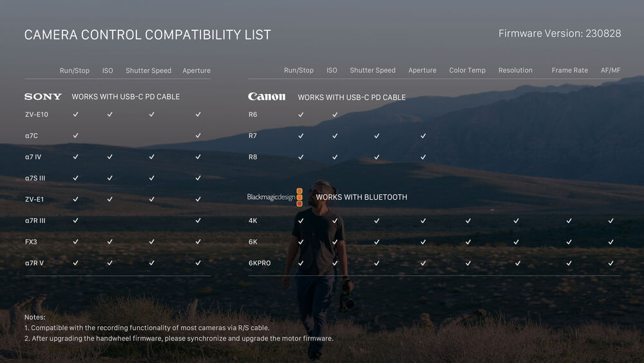Click the Blackmagic 4K AF/MF checkmark
Screen dimensions: 644x363
click(611, 221)
